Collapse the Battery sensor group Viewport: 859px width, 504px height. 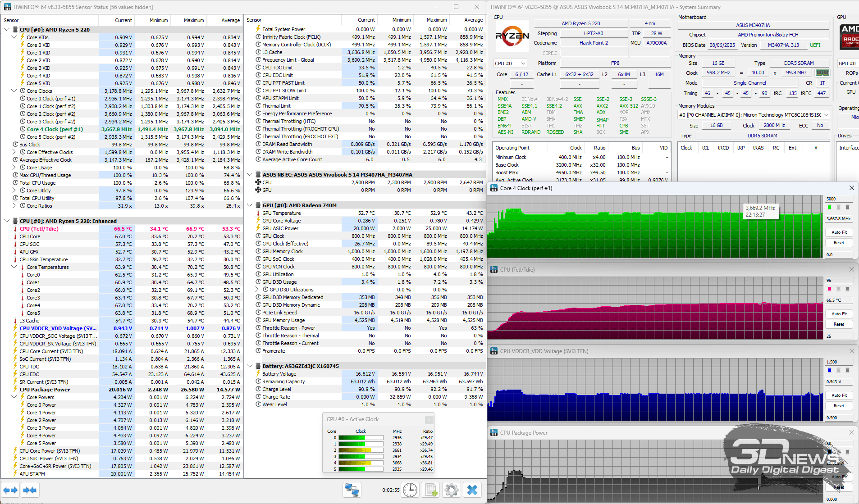click(250, 366)
